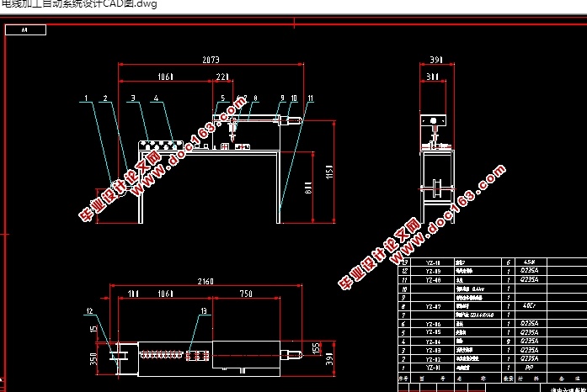Select the YZ-08 code in the parts table
The width and height of the screenshot is (587, 392).
433,280
